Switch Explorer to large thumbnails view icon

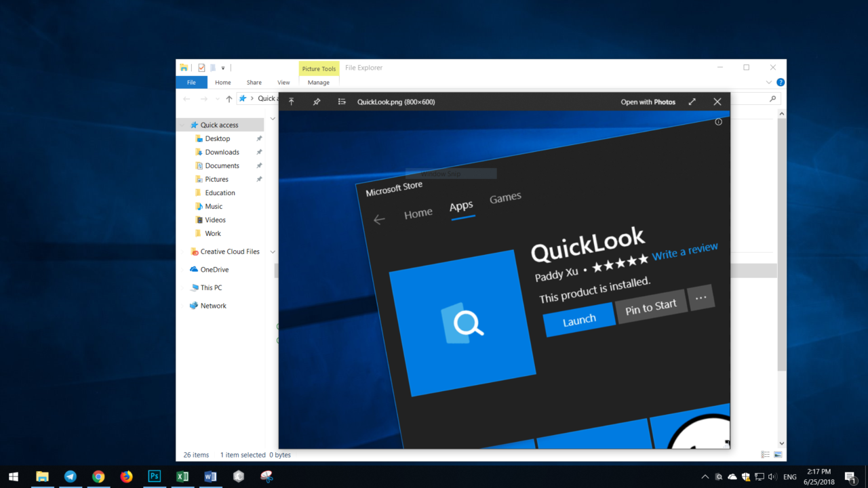coord(778,455)
